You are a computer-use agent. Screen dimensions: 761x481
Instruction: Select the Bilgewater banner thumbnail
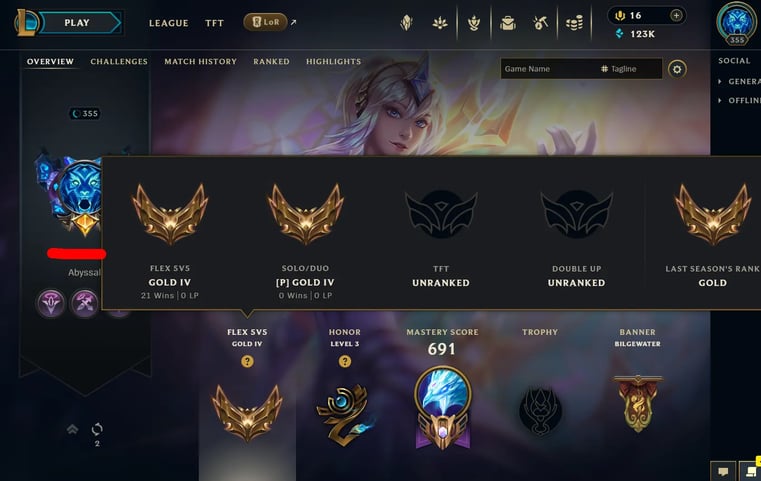click(x=638, y=404)
